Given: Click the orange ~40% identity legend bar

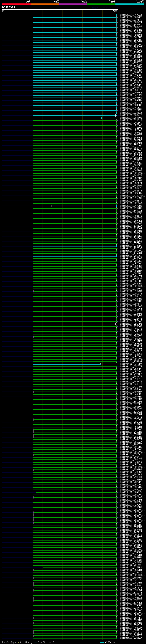Looking at the screenshot, I should click(45, 4).
